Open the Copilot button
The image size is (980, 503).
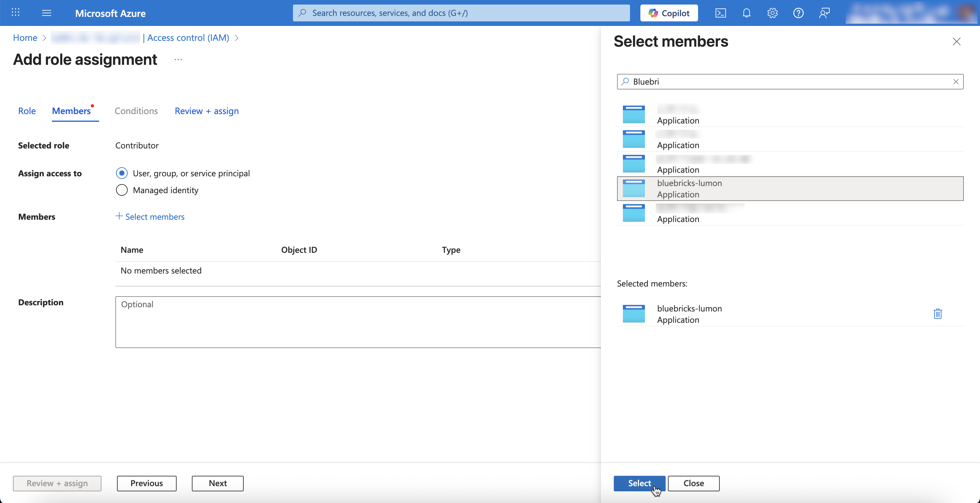pos(669,13)
